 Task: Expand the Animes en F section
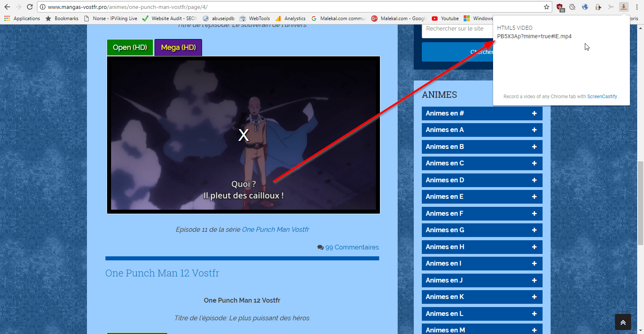[x=482, y=214]
